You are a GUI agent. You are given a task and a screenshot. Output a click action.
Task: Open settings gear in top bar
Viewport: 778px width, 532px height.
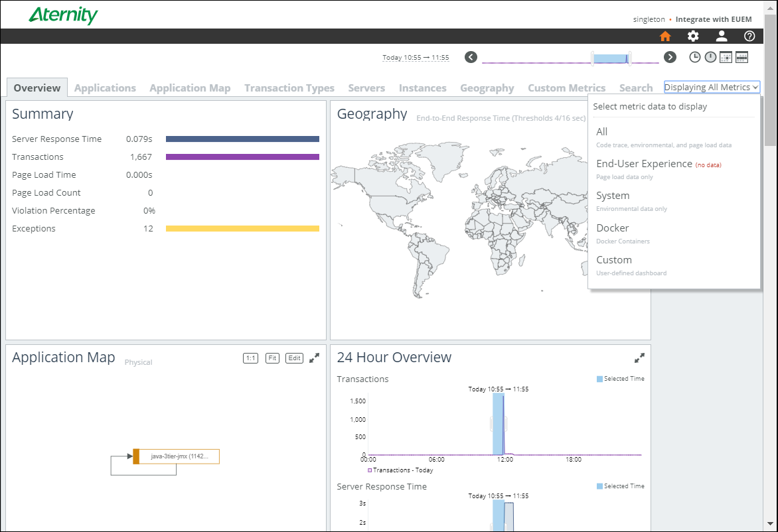(x=693, y=36)
